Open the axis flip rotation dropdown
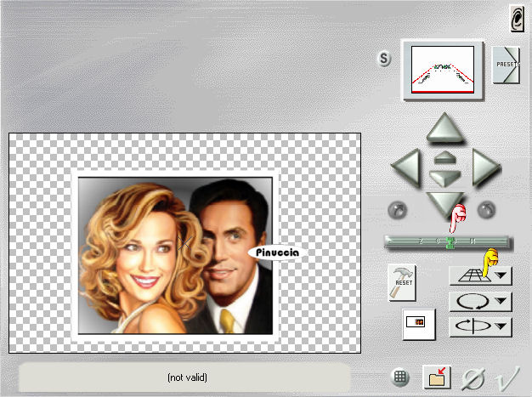This screenshot has height=397, width=532. (x=480, y=326)
